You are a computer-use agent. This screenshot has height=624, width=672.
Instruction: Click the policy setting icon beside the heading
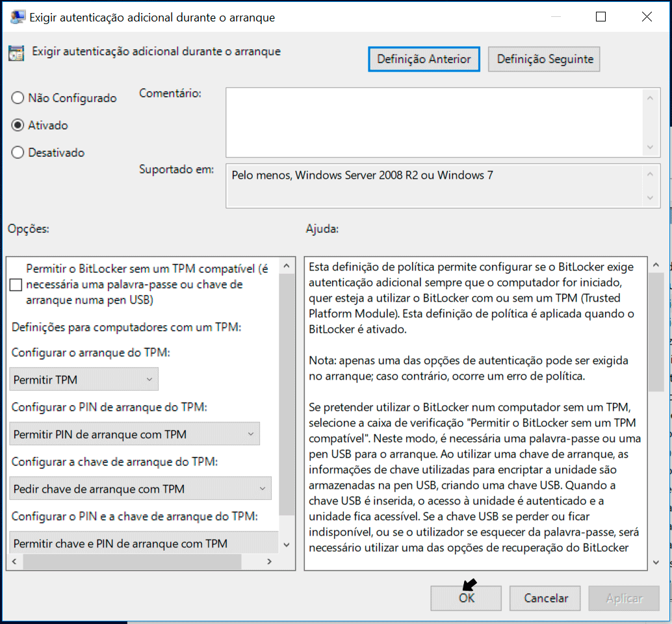coord(16,53)
